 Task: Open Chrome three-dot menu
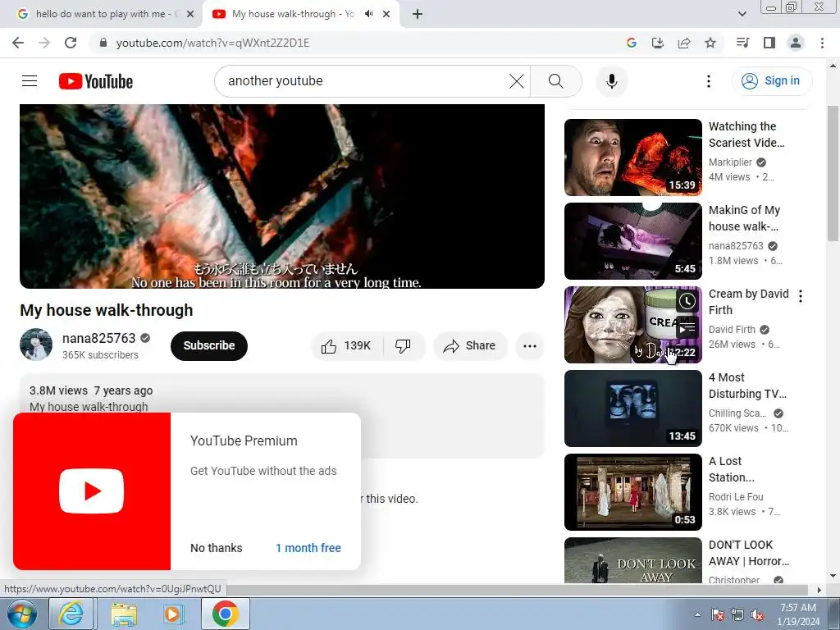822,43
